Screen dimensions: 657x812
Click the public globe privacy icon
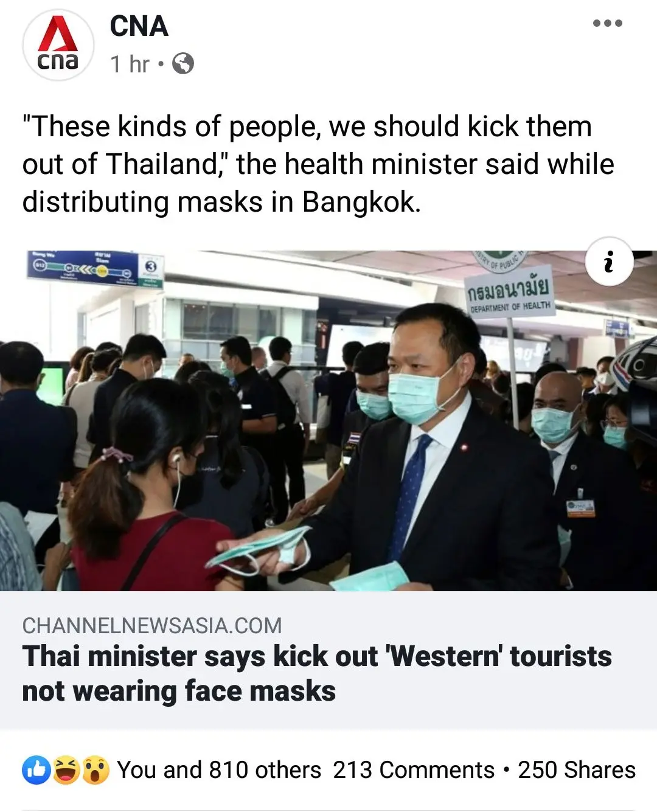[183, 63]
